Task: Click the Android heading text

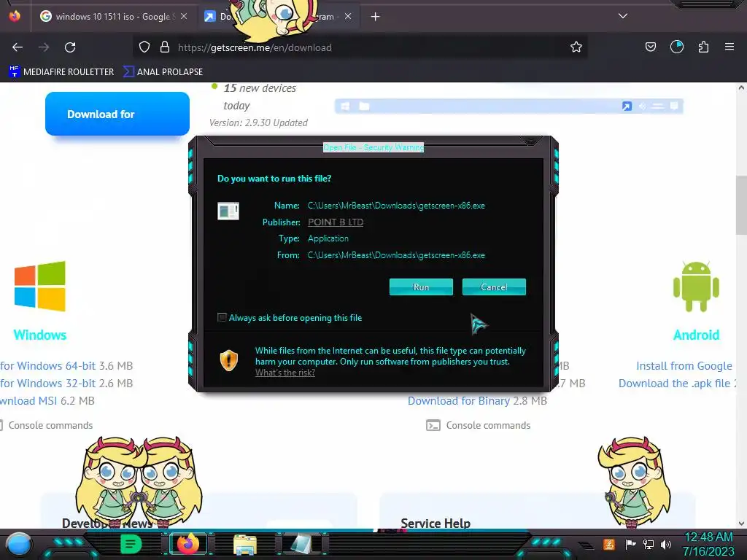Action: [696, 335]
